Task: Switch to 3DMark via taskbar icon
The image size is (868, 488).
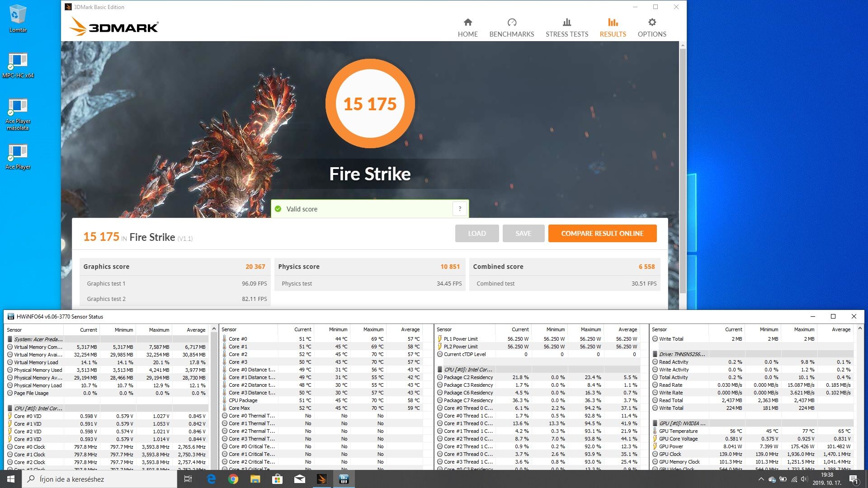Action: [322, 479]
